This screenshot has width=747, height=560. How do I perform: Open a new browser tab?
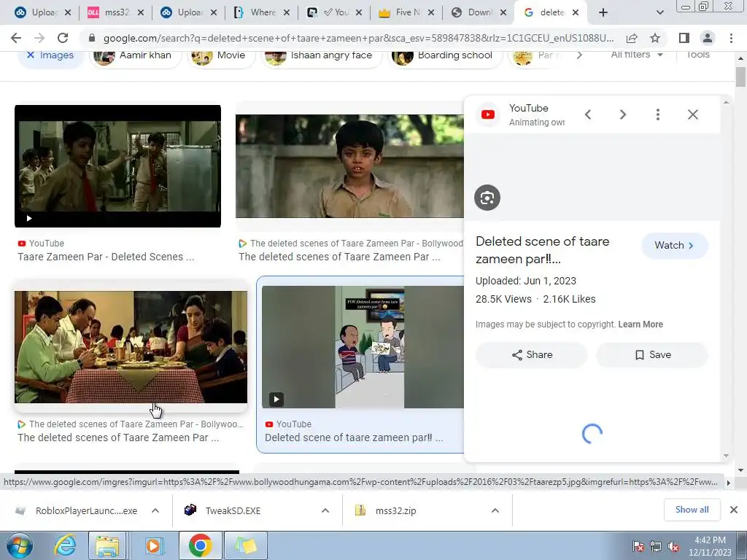pyautogui.click(x=603, y=12)
